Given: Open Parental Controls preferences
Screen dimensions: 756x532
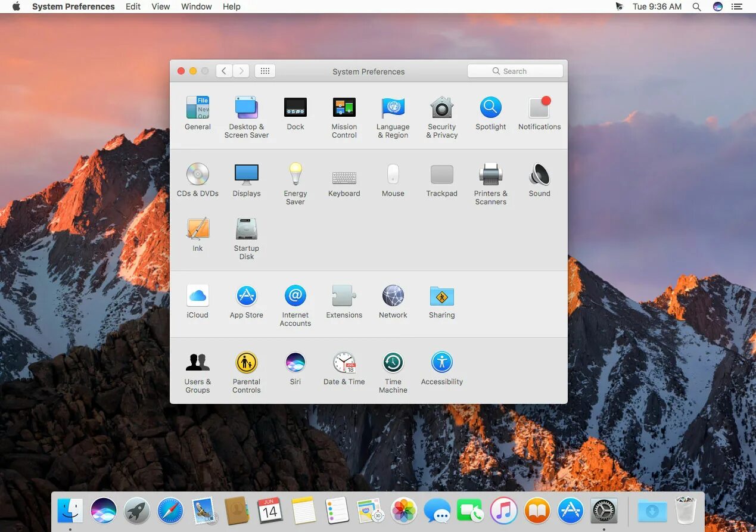Looking at the screenshot, I should (x=247, y=372).
